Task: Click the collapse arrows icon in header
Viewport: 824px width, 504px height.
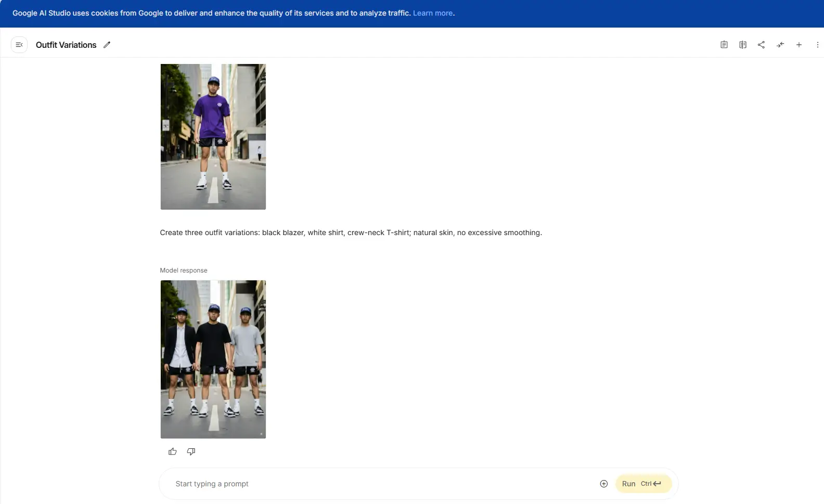Action: tap(780, 45)
